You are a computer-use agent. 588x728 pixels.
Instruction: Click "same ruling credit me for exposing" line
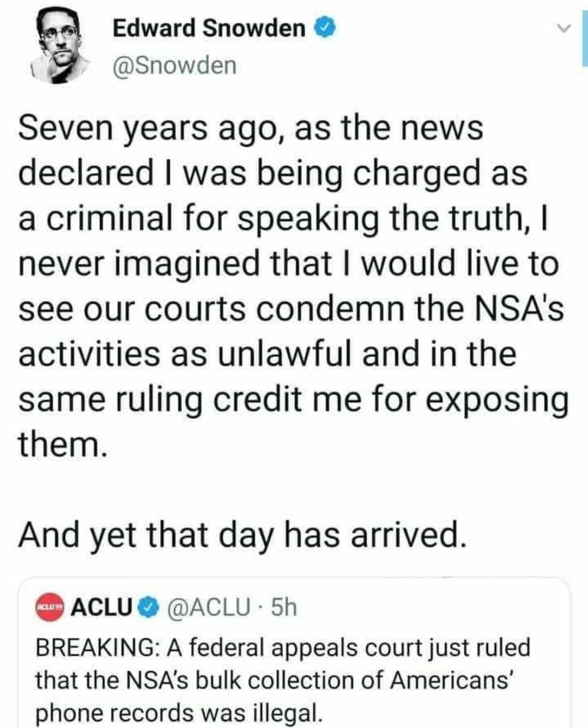pos(293,400)
